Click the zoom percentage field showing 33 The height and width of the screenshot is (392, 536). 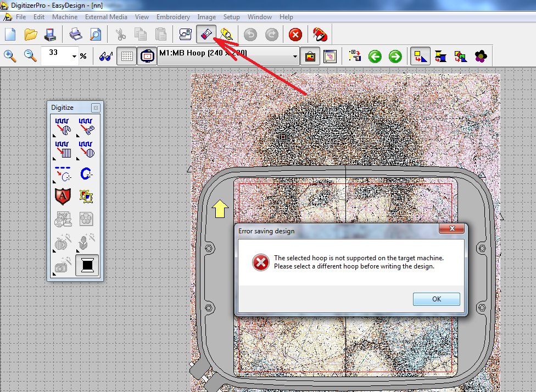click(54, 53)
